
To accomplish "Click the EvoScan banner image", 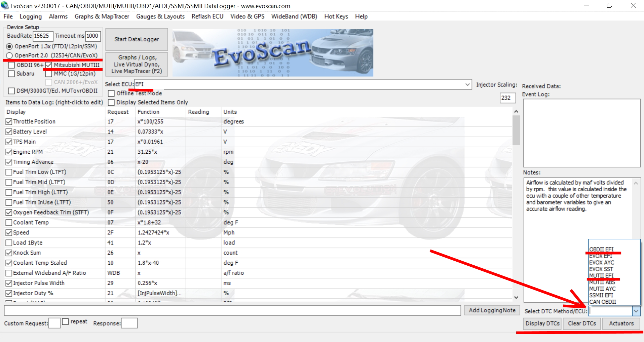I will tap(273, 53).
